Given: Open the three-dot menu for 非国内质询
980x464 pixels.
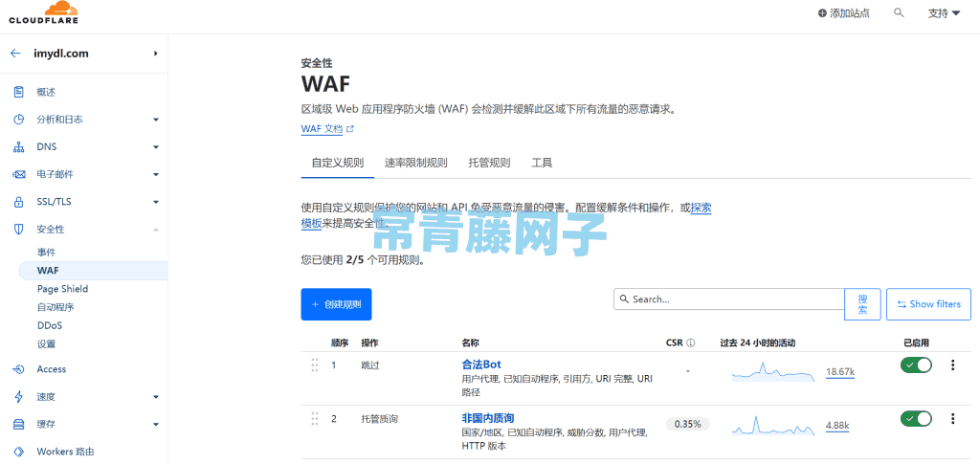Looking at the screenshot, I should point(952,418).
